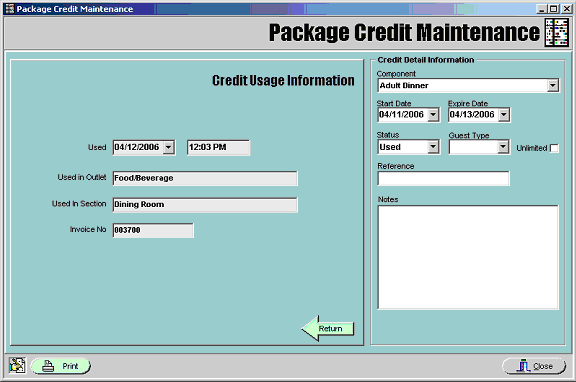Click inside the Notes text area
The width and height of the screenshot is (576, 382).
(468, 257)
